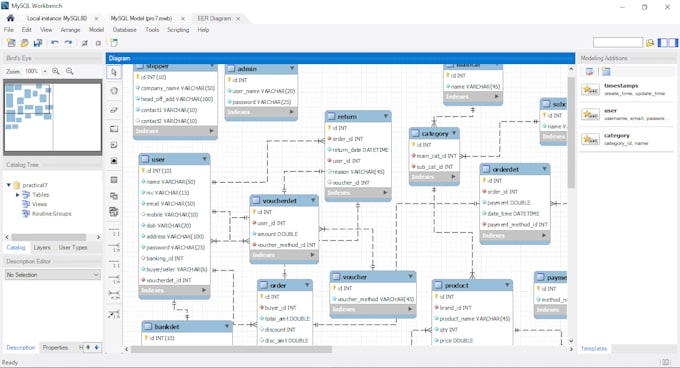Screen dimensions: 680x368
Task: Toggle the grid toolbar icon
Action: [x=85, y=42]
